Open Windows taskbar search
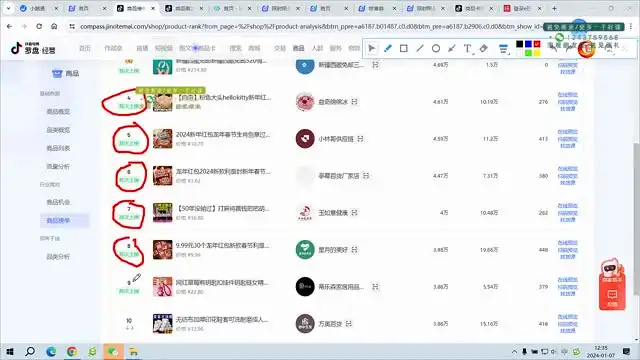 tap(30, 351)
